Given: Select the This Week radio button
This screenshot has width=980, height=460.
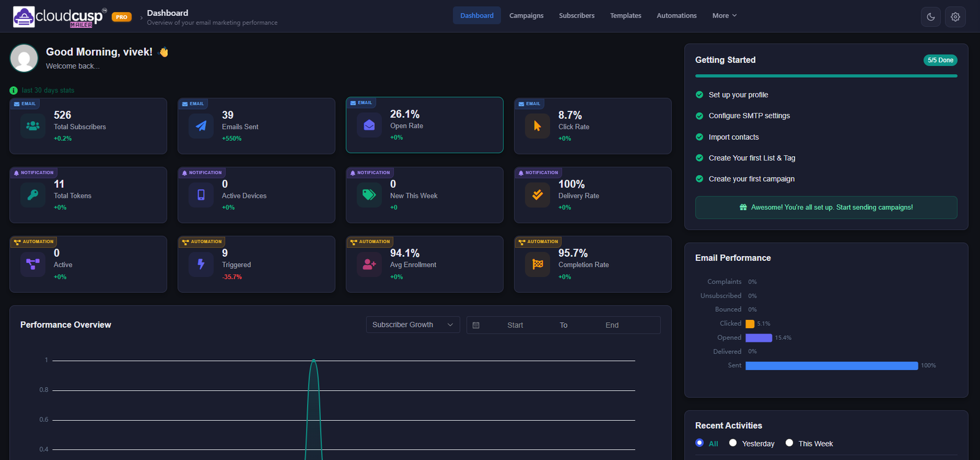Looking at the screenshot, I should (x=789, y=443).
